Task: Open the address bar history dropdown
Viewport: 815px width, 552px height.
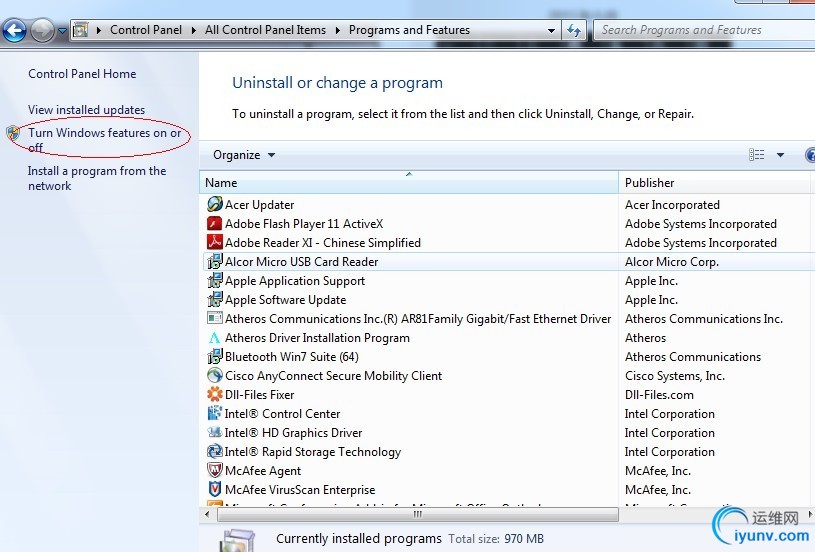Action: (551, 31)
